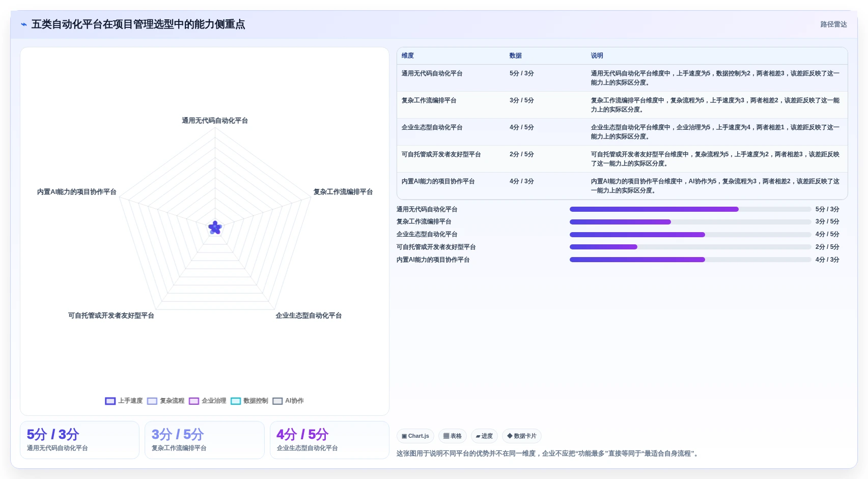Click the 说明 column header

[597, 55]
